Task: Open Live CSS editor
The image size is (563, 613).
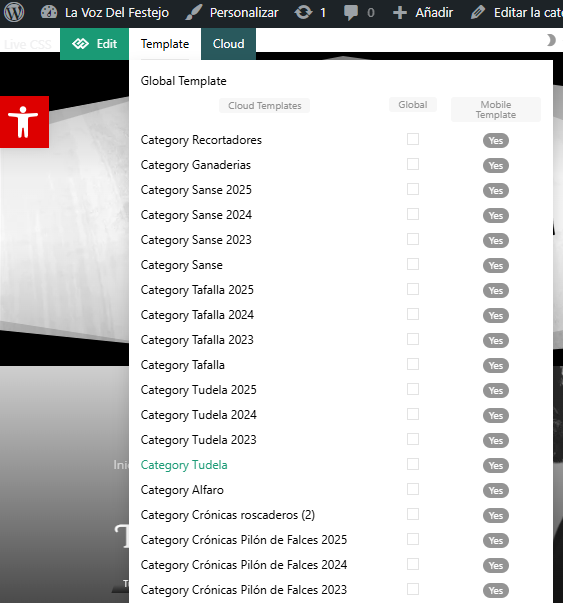Action: [x=28, y=44]
